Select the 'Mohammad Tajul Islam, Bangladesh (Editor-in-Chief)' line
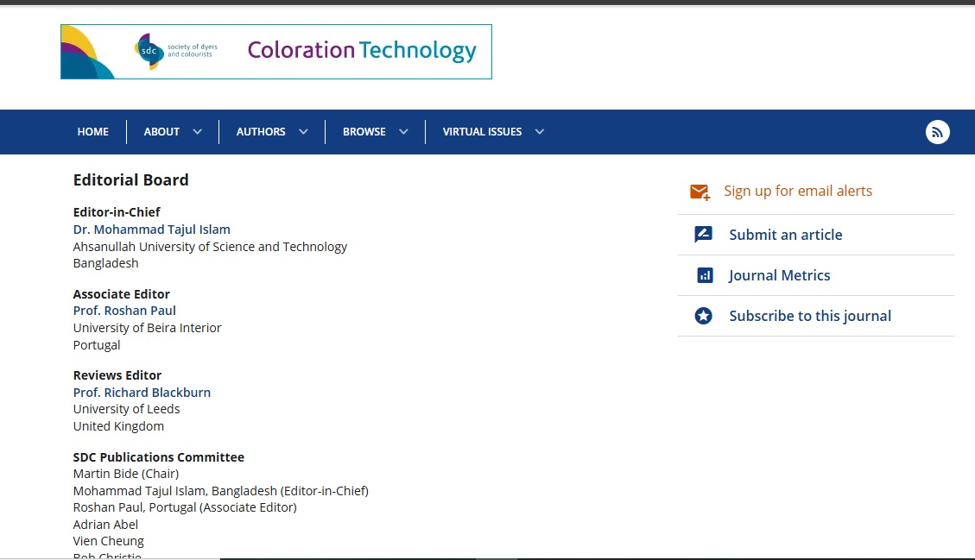The height and width of the screenshot is (560, 975). point(221,491)
